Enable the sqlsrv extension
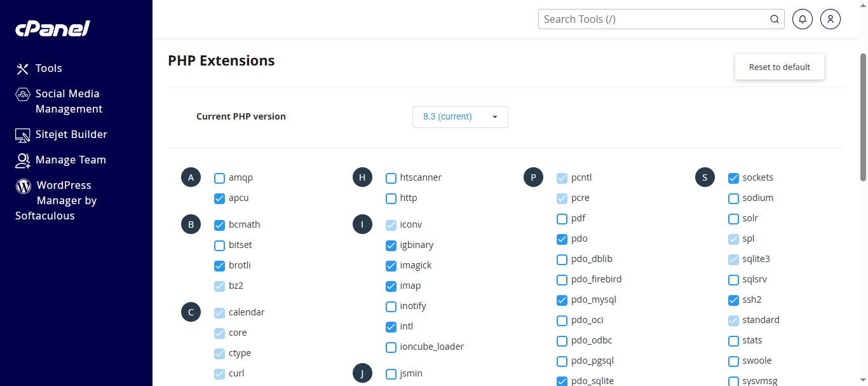Viewport: 868px width, 386px height. tap(733, 280)
